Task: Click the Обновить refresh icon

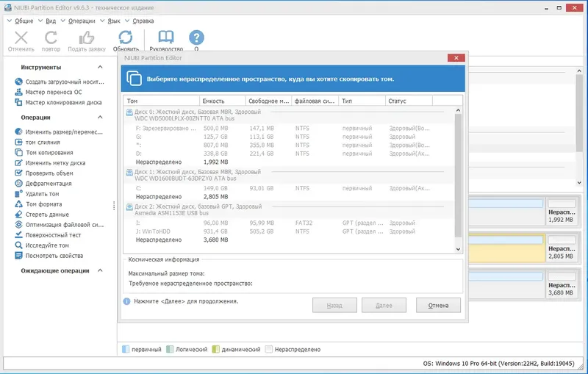Action: click(126, 37)
